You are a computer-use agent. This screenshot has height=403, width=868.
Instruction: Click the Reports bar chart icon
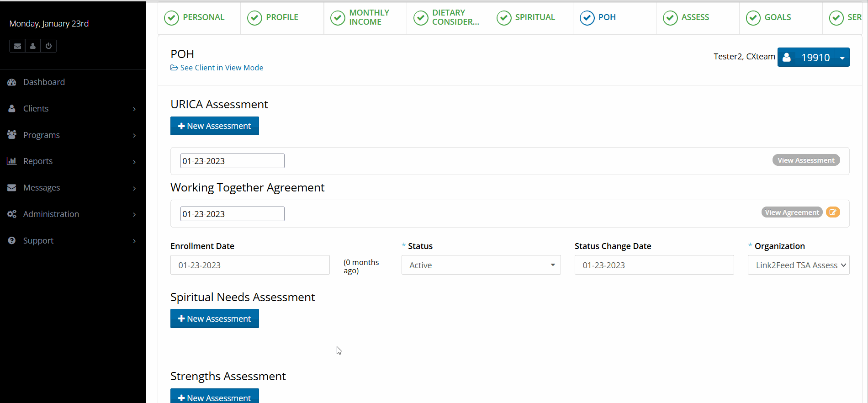(12, 161)
